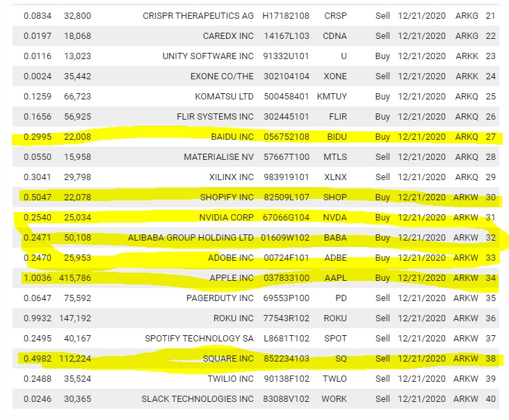The width and height of the screenshot is (509, 420).
Task: Click shares value 35,442
Action: 77,76
